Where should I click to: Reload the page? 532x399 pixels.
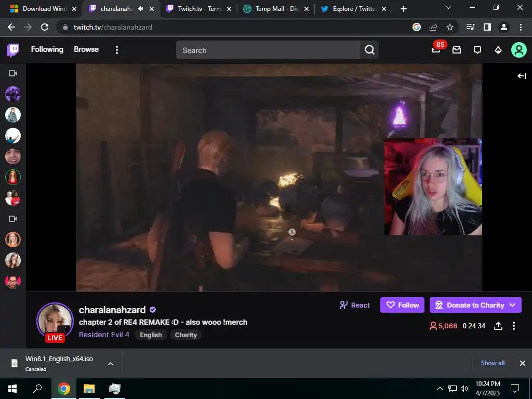(45, 27)
